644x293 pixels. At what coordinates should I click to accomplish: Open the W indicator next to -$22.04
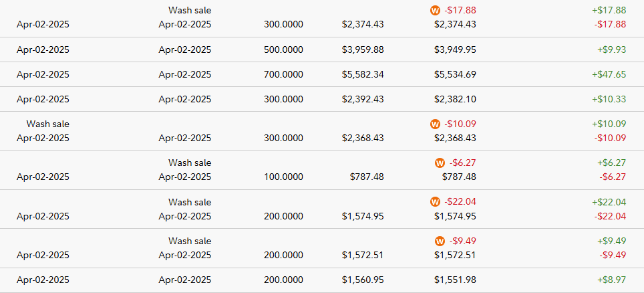436,202
